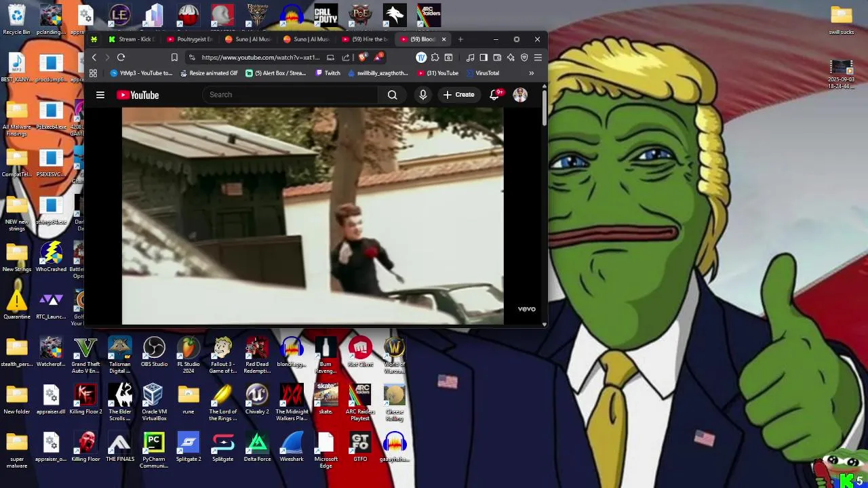Screen dimensions: 868x488
Task: Open 'swillbilly_azagthoth' bookmark
Action: (x=378, y=73)
